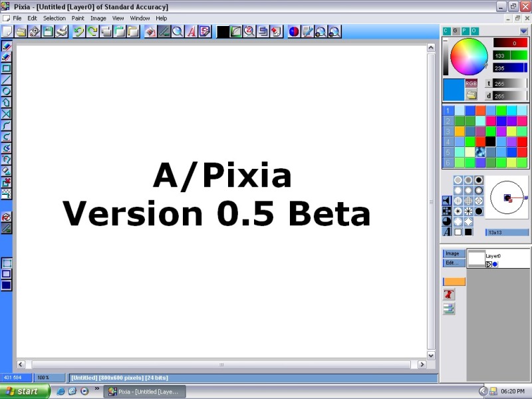532x399 pixels.
Task: Toggle the G panel button
Action: point(456,31)
